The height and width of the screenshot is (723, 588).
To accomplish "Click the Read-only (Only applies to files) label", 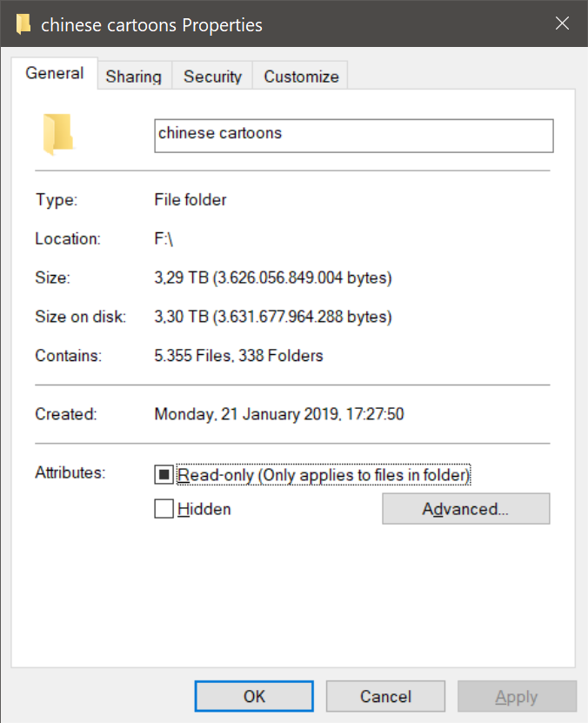I will (324, 474).
